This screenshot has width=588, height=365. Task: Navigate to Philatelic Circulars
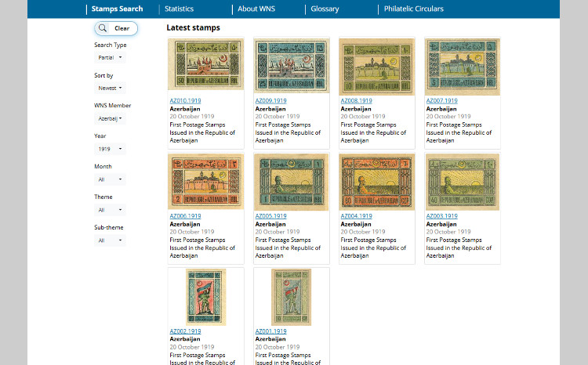pyautogui.click(x=413, y=9)
